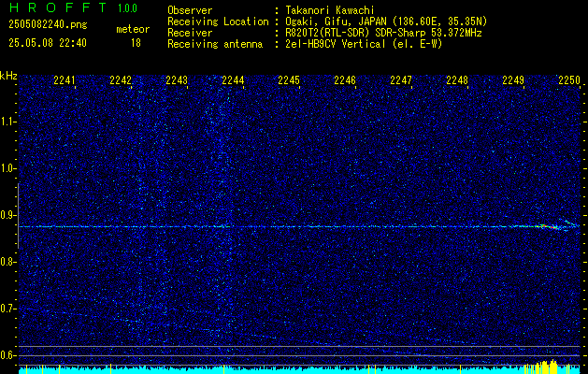Click the meteor count 18

point(136,43)
